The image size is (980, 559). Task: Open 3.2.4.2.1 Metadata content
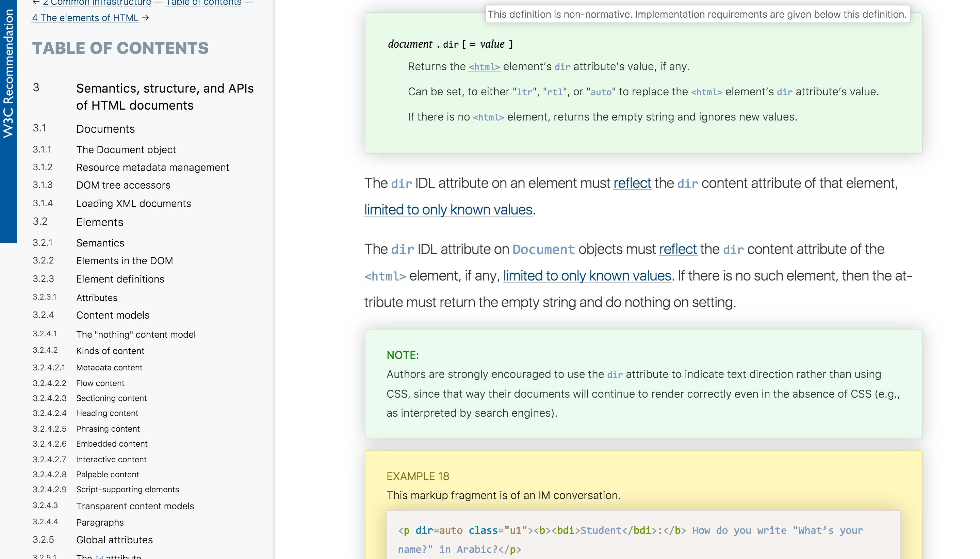coord(109,367)
